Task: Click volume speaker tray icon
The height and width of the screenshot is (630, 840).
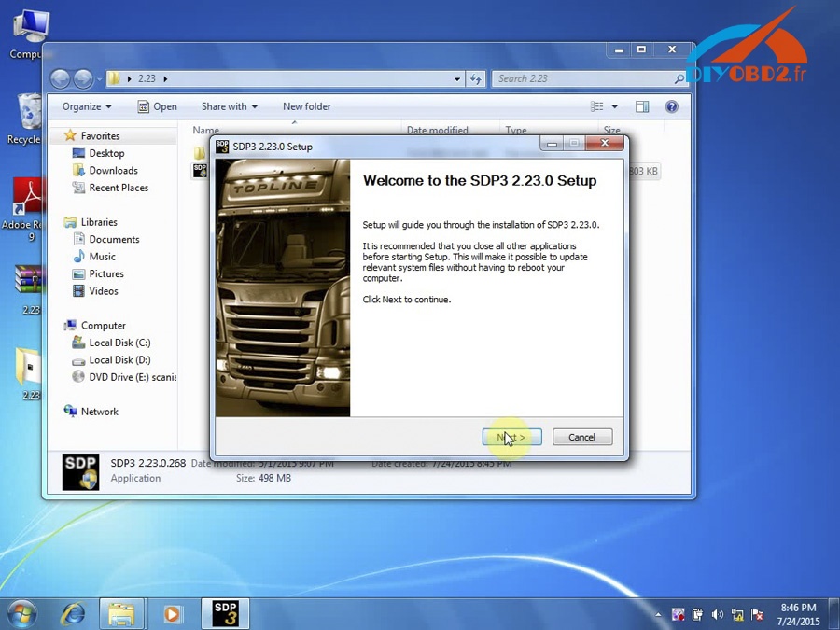Action: point(718,614)
